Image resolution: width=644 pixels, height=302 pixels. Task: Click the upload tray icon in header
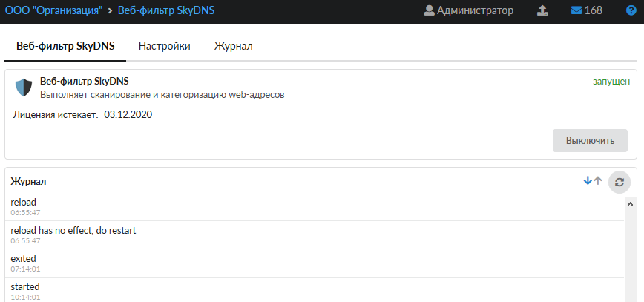(542, 10)
